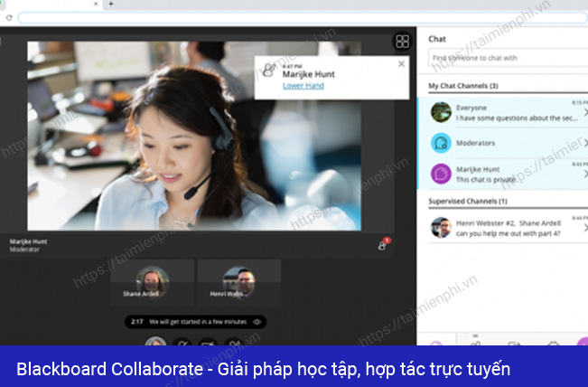Click raised hand icon in notification

[x=268, y=70]
